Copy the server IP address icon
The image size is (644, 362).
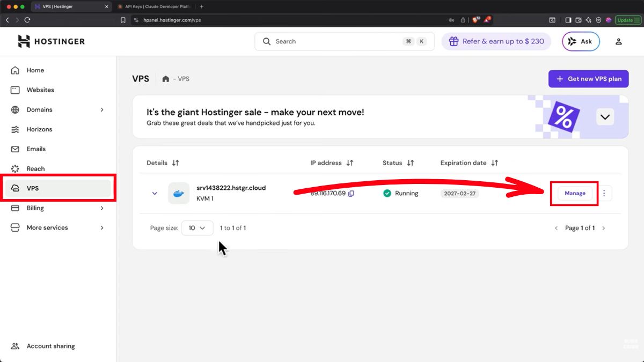(x=351, y=194)
